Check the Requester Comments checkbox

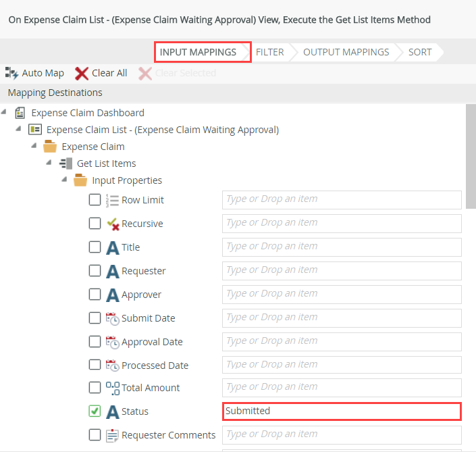pyautogui.click(x=95, y=434)
